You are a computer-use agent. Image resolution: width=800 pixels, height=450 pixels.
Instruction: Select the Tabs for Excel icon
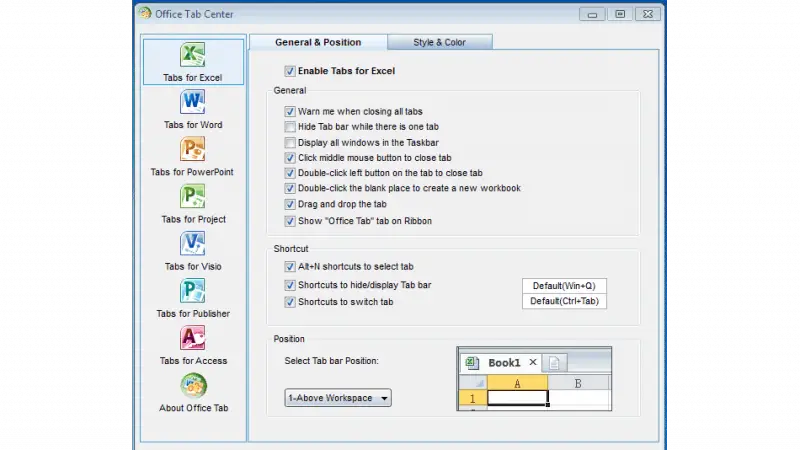coord(192,55)
